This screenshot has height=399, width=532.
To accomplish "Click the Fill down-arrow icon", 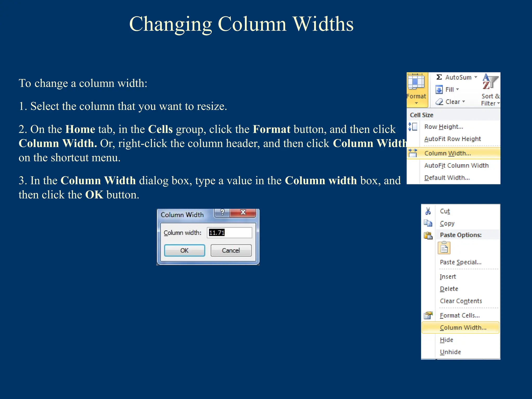I will click(x=439, y=90).
